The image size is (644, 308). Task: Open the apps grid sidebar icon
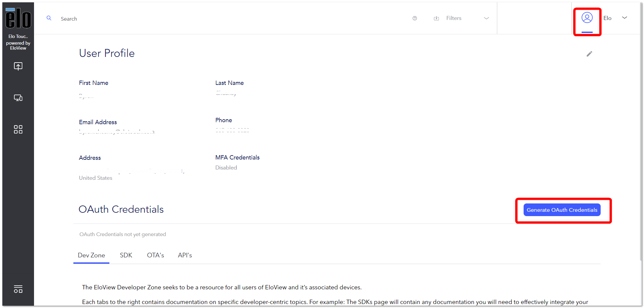coord(18,129)
